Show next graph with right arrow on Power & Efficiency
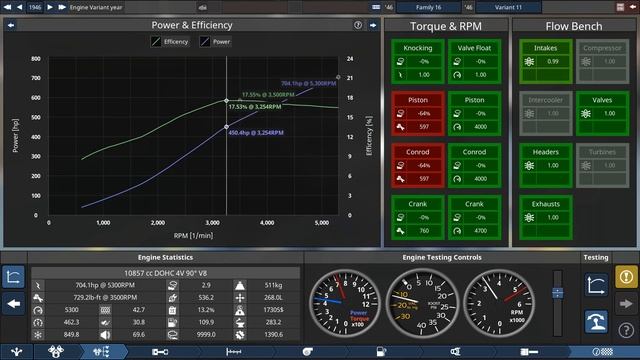Viewport: 640px width, 360px height. click(x=373, y=25)
